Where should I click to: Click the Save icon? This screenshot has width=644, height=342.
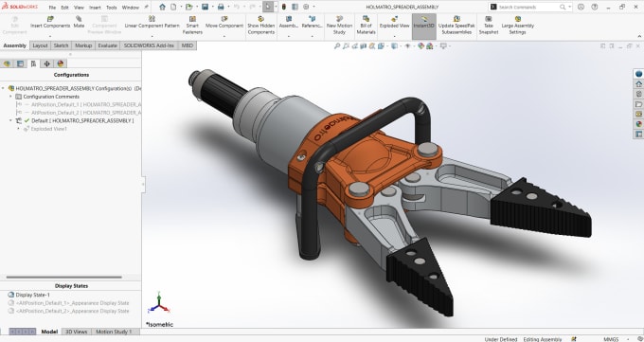click(x=205, y=7)
